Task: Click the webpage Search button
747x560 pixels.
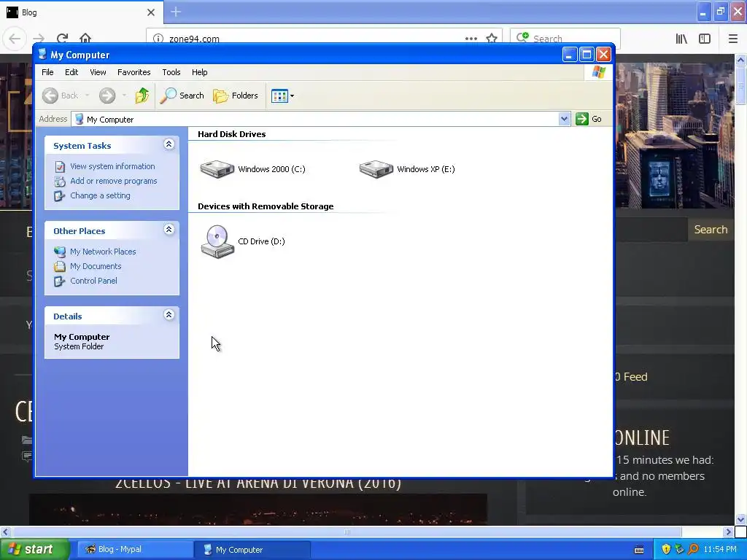Action: [711, 230]
